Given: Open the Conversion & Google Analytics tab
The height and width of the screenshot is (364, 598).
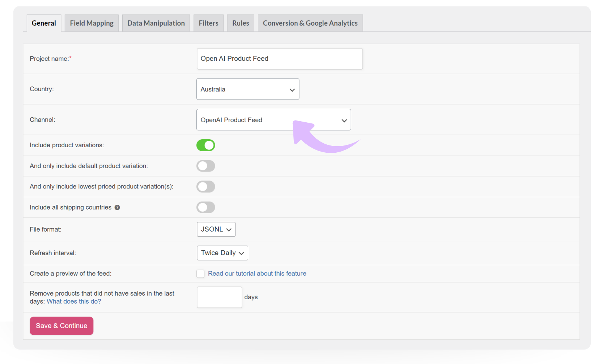Looking at the screenshot, I should pyautogui.click(x=310, y=23).
